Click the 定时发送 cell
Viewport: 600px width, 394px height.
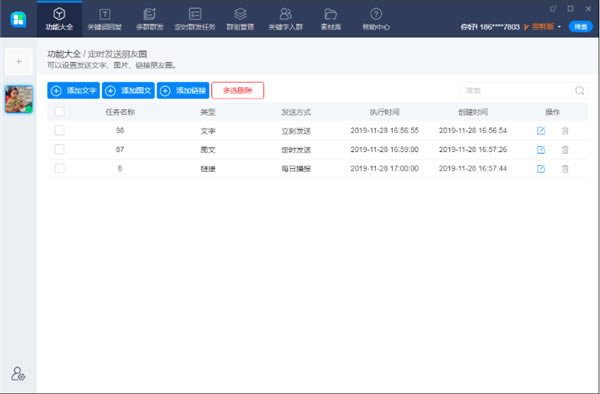click(x=296, y=150)
